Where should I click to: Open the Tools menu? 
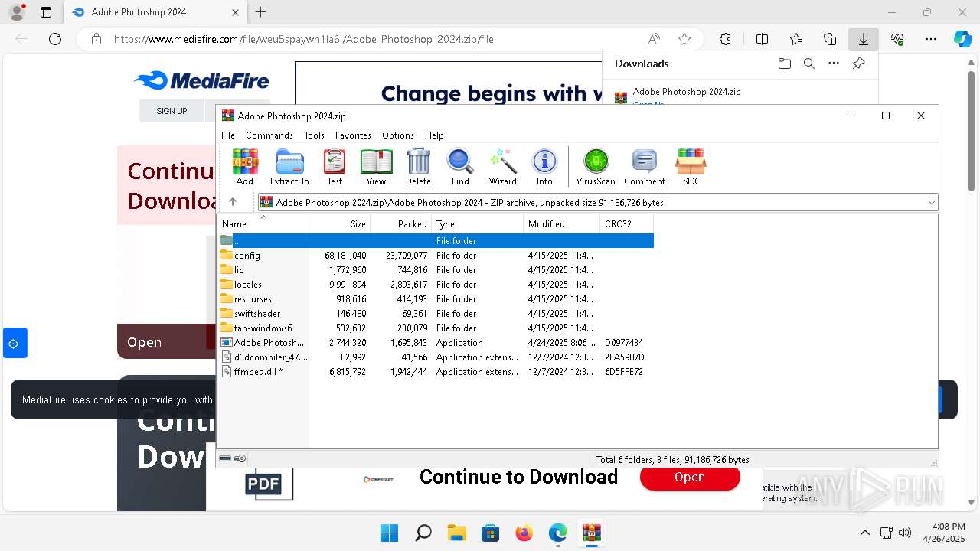(314, 135)
